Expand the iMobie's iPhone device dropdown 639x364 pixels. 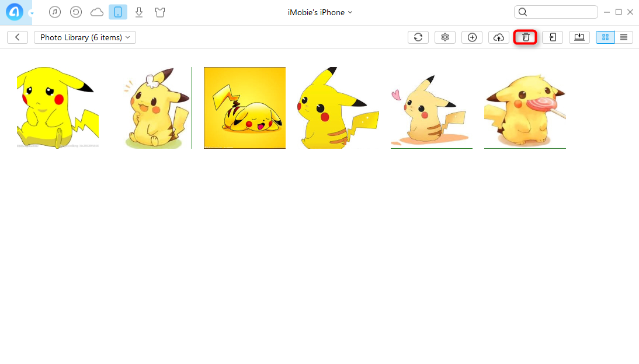pyautogui.click(x=320, y=13)
